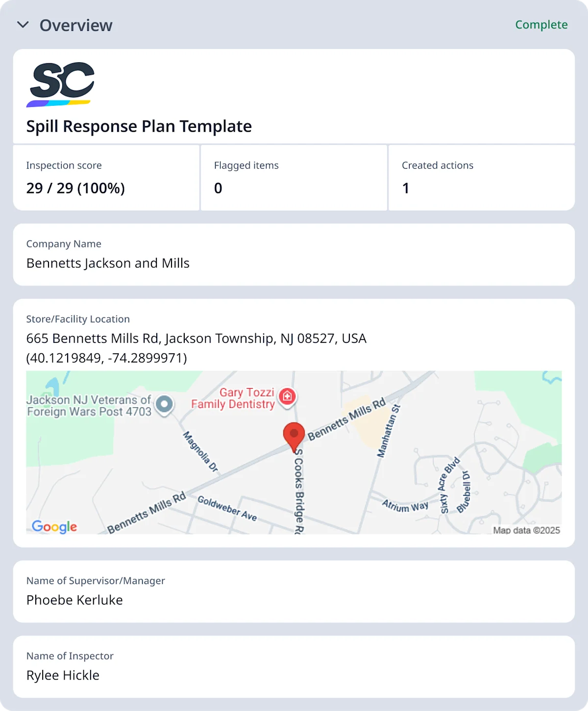This screenshot has height=711, width=588.
Task: Click the Name of Inspector field
Action: 294,666
